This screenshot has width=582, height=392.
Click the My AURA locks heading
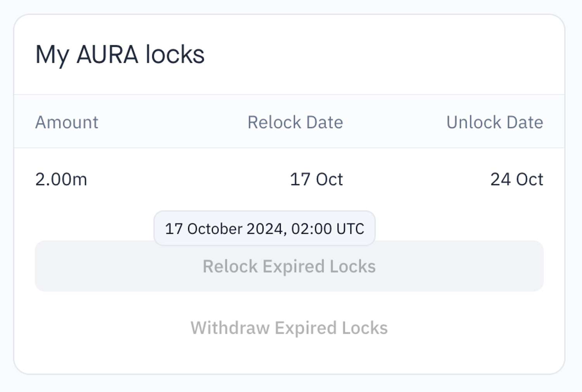[x=120, y=54]
